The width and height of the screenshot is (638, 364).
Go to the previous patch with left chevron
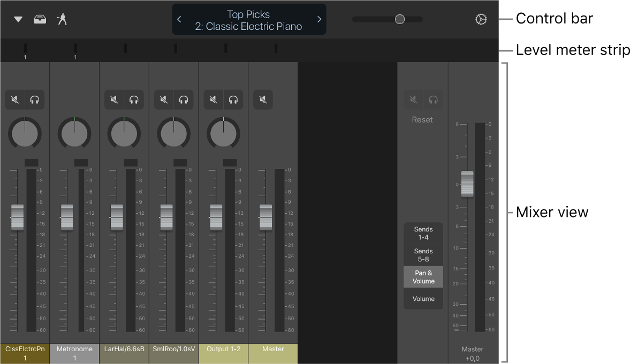point(179,19)
